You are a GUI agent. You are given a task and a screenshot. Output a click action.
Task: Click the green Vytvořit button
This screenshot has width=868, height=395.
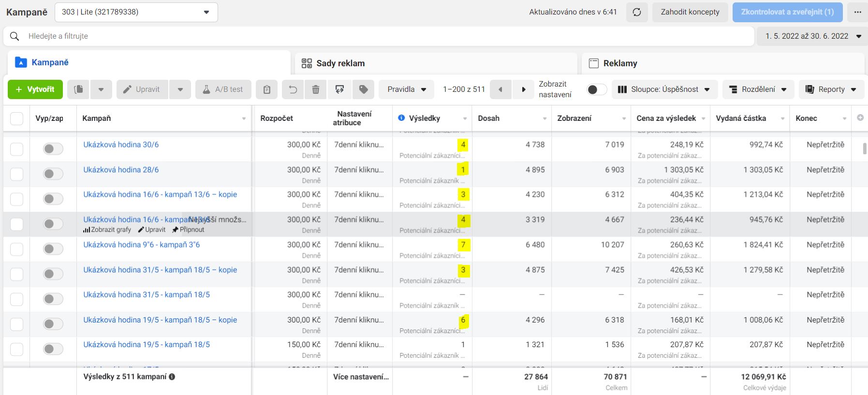tap(35, 89)
